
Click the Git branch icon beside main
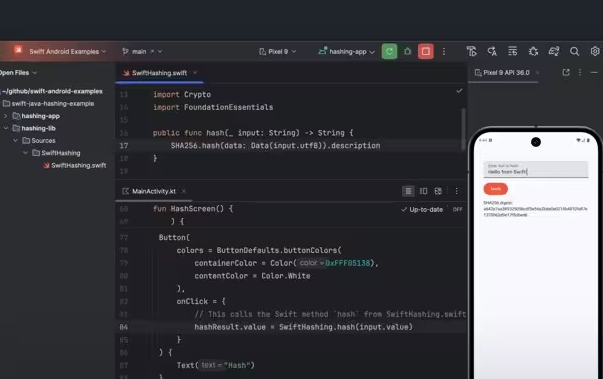click(125, 51)
